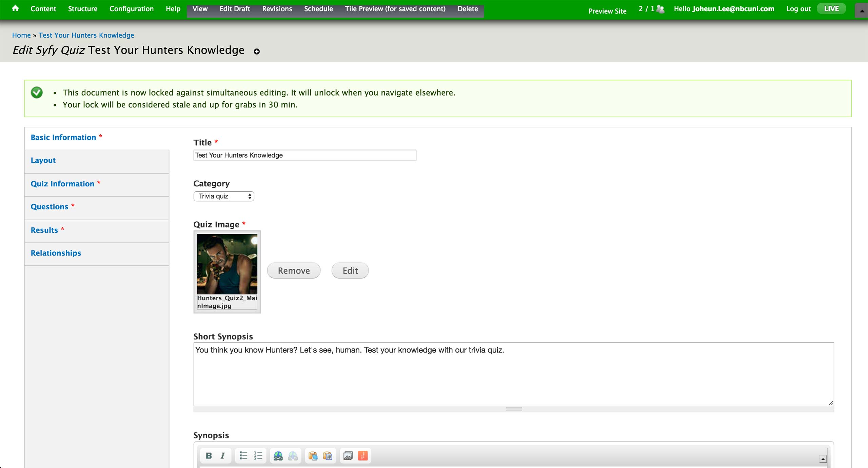Insert numbered list in Synopsis editor

pos(258,456)
